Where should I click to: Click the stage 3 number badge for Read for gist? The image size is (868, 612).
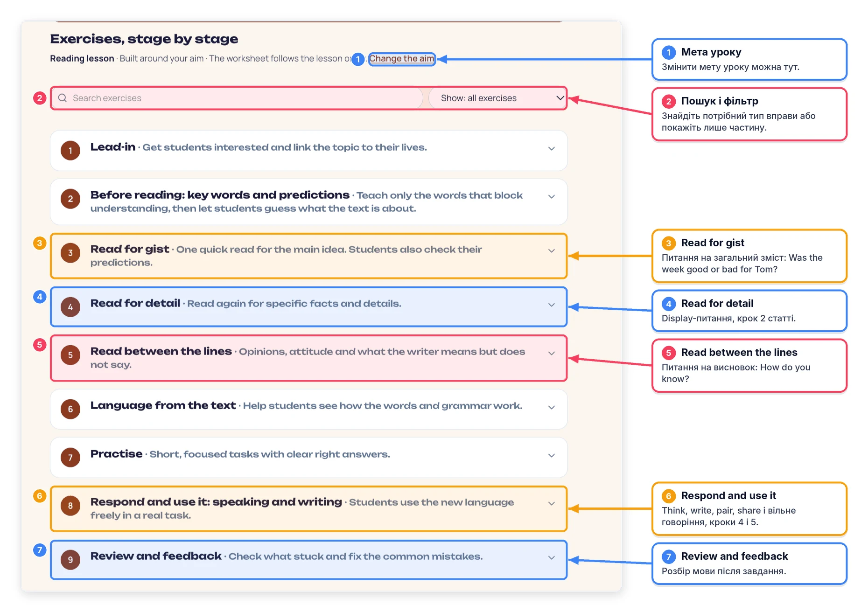point(70,253)
